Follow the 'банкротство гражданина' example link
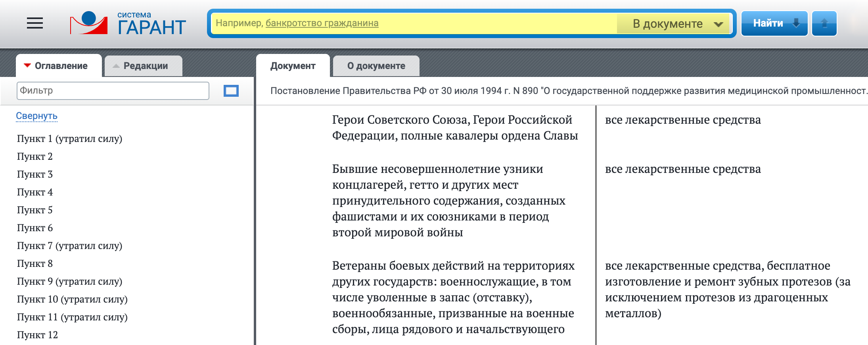 [x=322, y=23]
